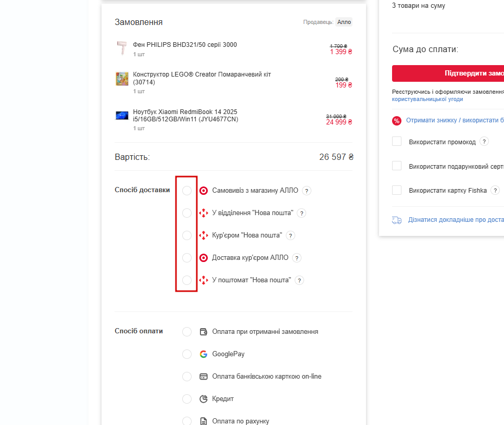Open help icon for Кур'єром Нова пошта
The image size is (504, 425).
click(291, 235)
